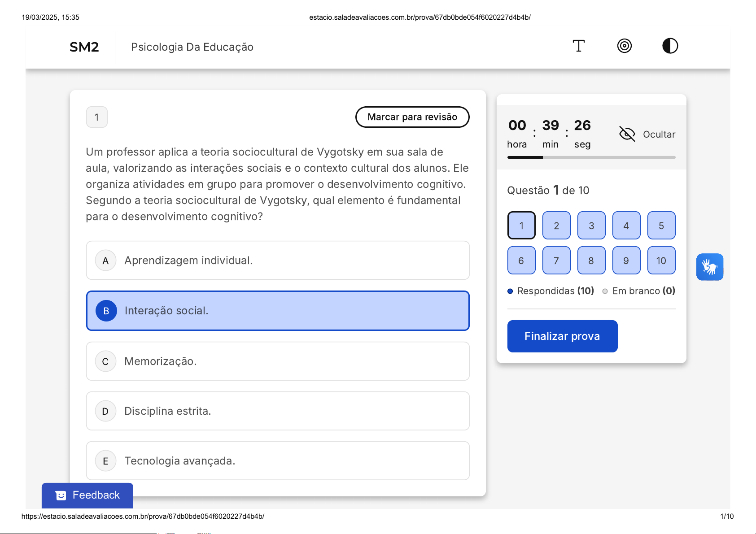This screenshot has width=756, height=534.
Task: Open the sign language accessibility widget
Action: pyautogui.click(x=709, y=267)
